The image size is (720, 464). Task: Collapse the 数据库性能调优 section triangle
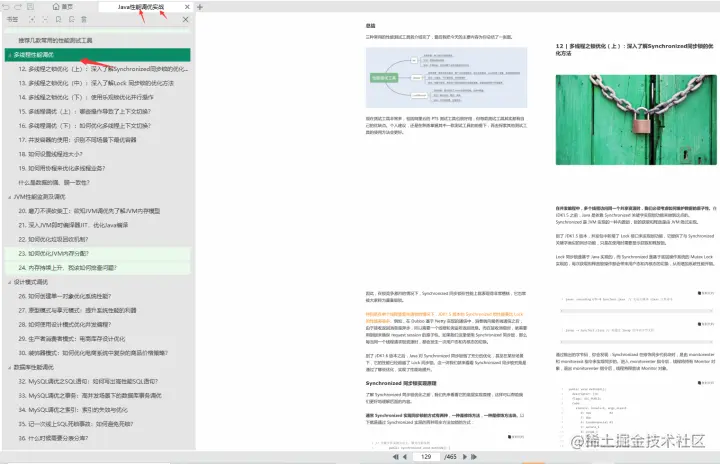click(9, 368)
